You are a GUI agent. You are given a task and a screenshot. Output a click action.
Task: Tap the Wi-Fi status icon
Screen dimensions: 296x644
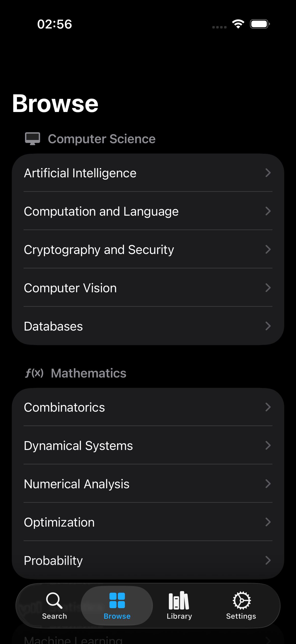coord(238,24)
